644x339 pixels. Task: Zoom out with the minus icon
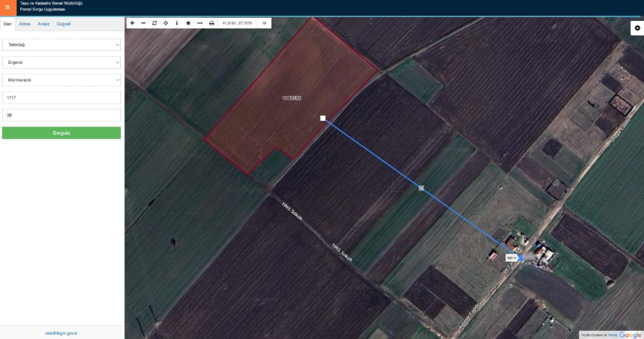point(144,23)
